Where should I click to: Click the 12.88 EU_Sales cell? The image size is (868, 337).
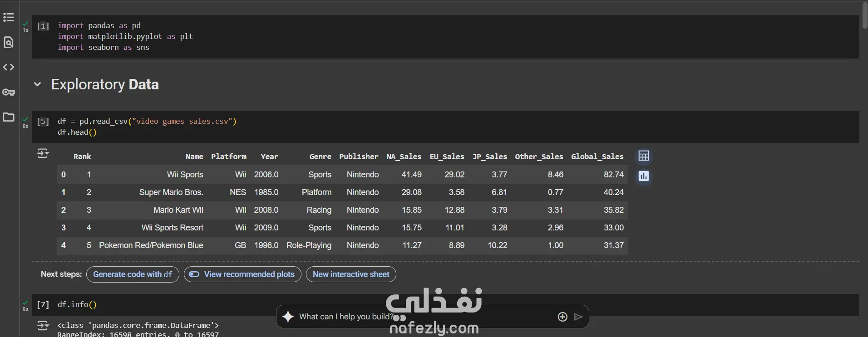[455, 210]
